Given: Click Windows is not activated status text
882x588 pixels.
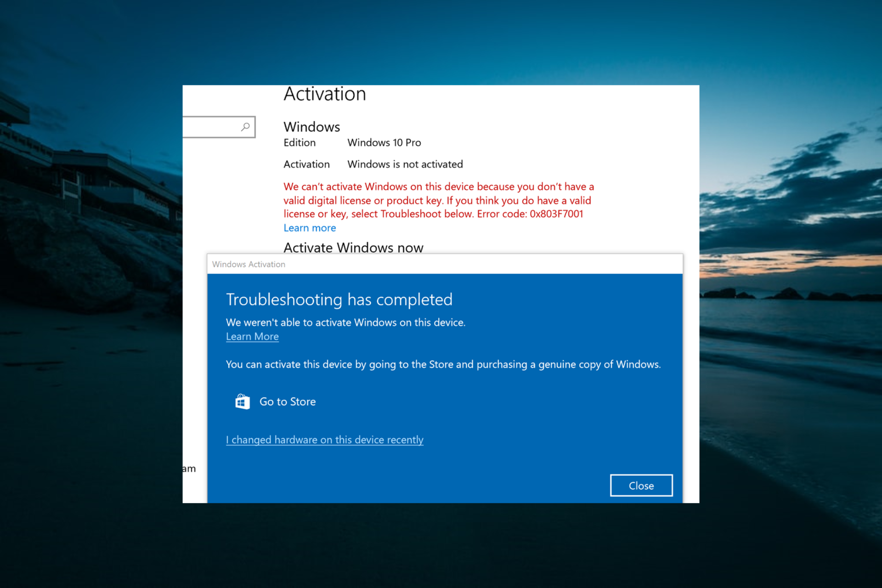Looking at the screenshot, I should (405, 164).
